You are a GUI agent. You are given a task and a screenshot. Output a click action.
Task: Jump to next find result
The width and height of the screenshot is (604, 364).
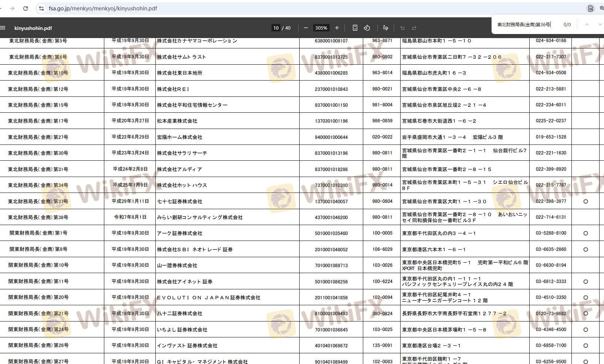pyautogui.click(x=600, y=24)
